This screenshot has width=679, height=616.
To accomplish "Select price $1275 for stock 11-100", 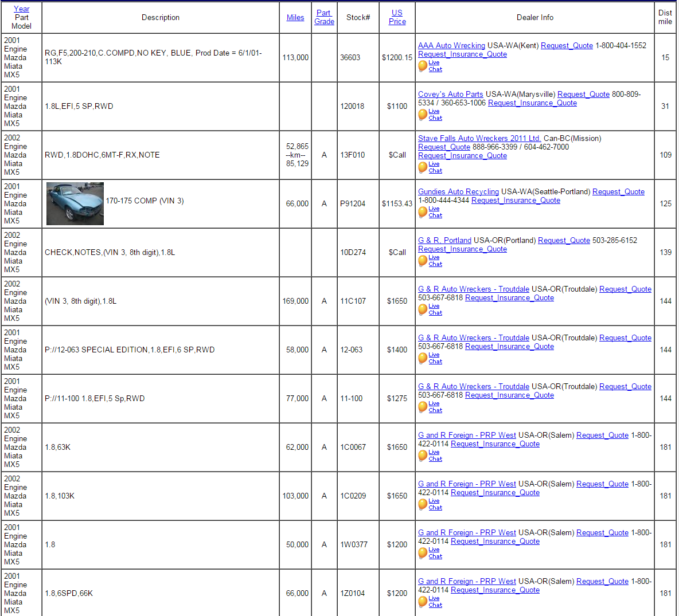I will 397,398.
